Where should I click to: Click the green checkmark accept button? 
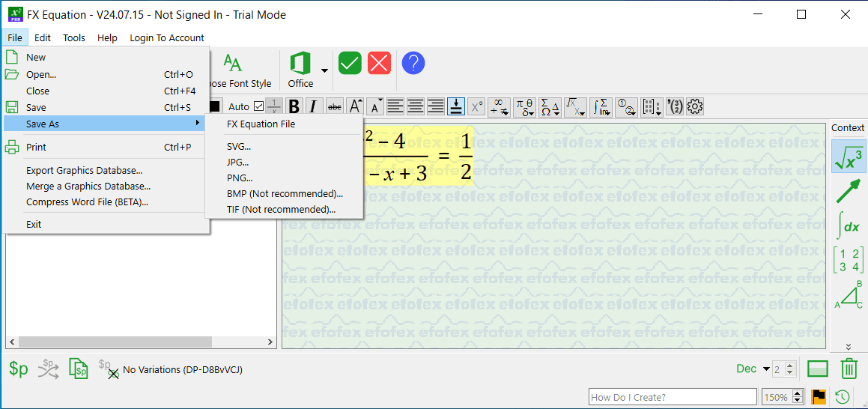pos(350,64)
